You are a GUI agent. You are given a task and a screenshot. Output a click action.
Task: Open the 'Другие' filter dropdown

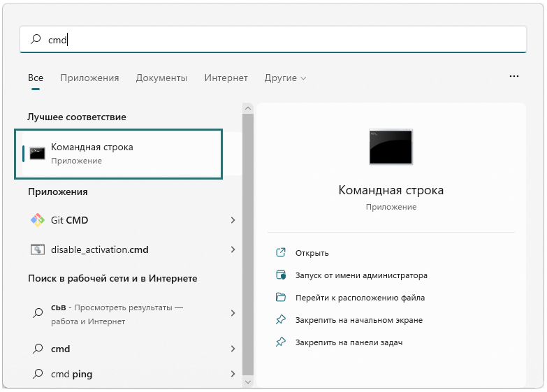[285, 78]
